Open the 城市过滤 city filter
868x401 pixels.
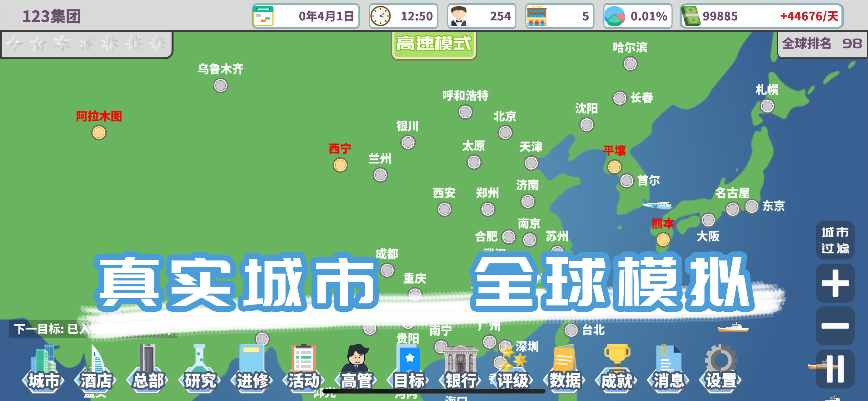coord(835,240)
